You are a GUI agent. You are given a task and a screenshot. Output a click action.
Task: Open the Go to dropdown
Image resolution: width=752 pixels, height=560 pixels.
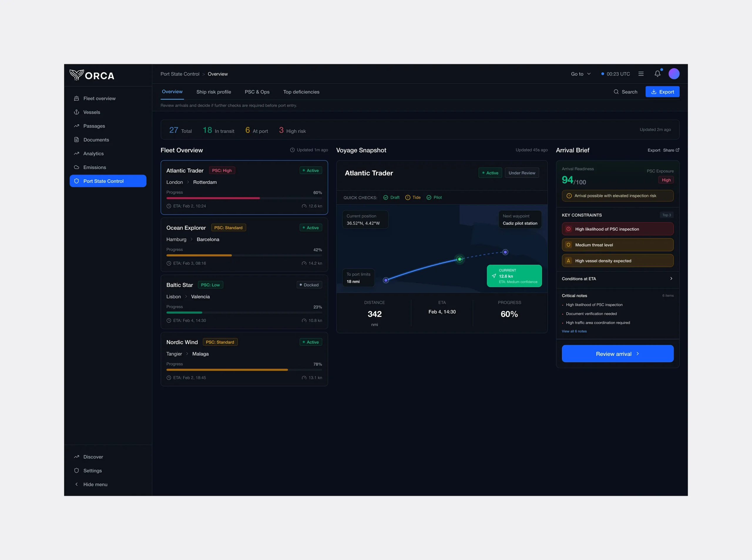pyautogui.click(x=580, y=74)
